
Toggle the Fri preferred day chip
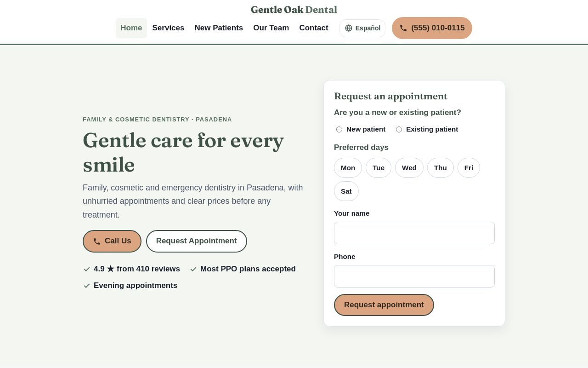pos(469,167)
